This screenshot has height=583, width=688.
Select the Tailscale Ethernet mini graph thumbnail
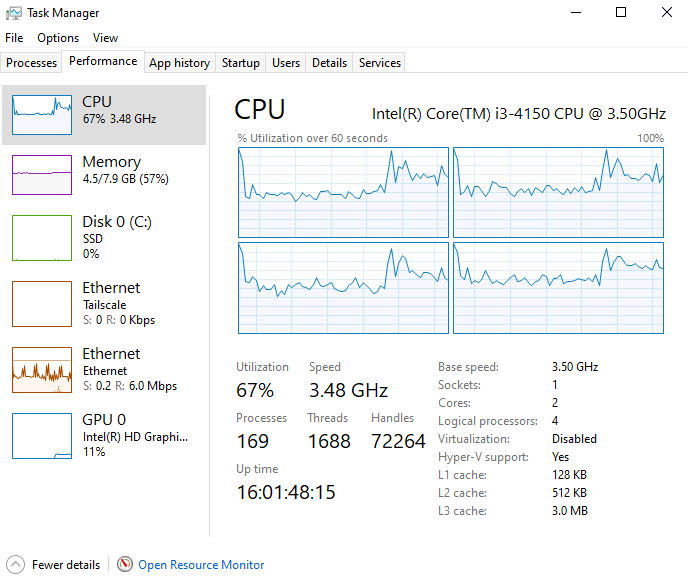click(x=42, y=304)
